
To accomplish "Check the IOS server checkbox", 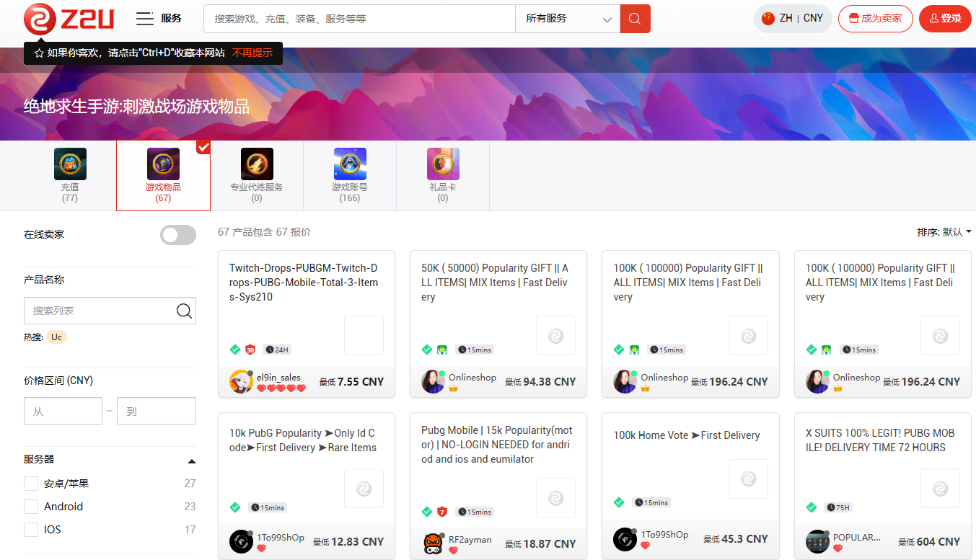I will (31, 530).
